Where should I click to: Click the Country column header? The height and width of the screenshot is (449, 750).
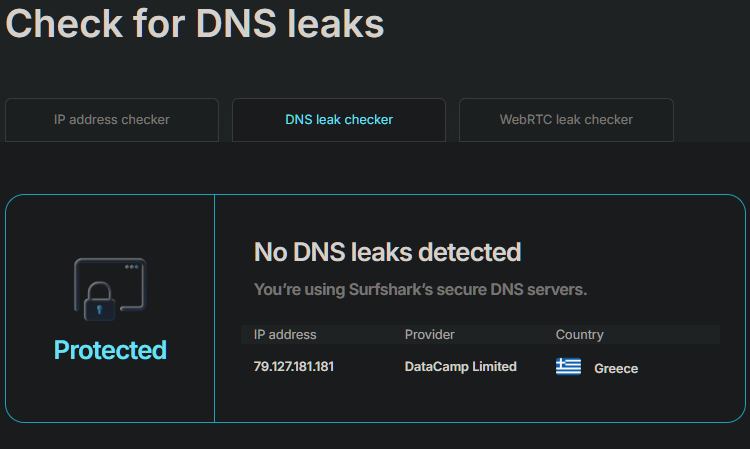(x=580, y=335)
